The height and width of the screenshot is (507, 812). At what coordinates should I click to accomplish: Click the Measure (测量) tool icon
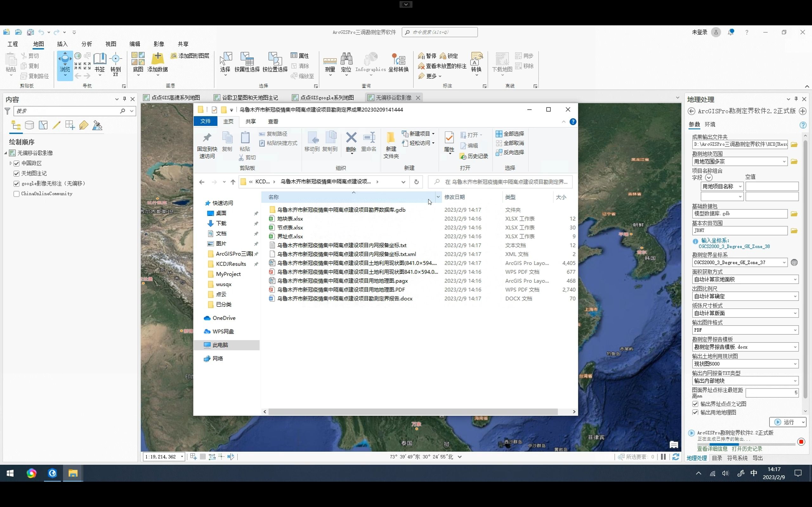[x=330, y=61]
